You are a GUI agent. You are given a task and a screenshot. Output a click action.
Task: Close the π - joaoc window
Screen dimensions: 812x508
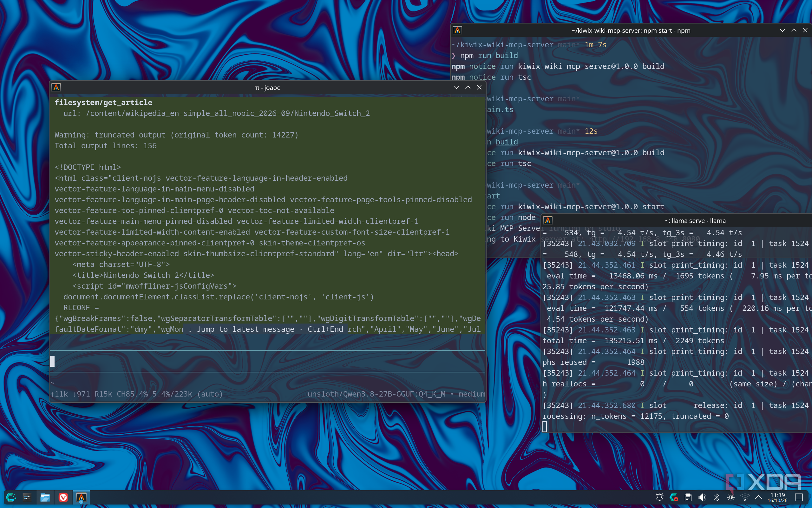coord(479,87)
